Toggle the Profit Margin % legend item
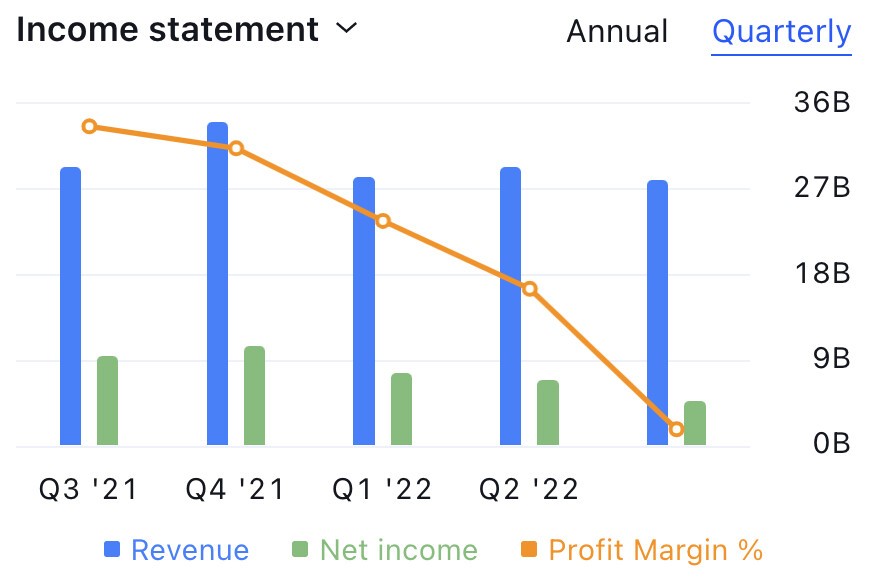Image resolution: width=872 pixels, height=586 pixels. click(641, 550)
